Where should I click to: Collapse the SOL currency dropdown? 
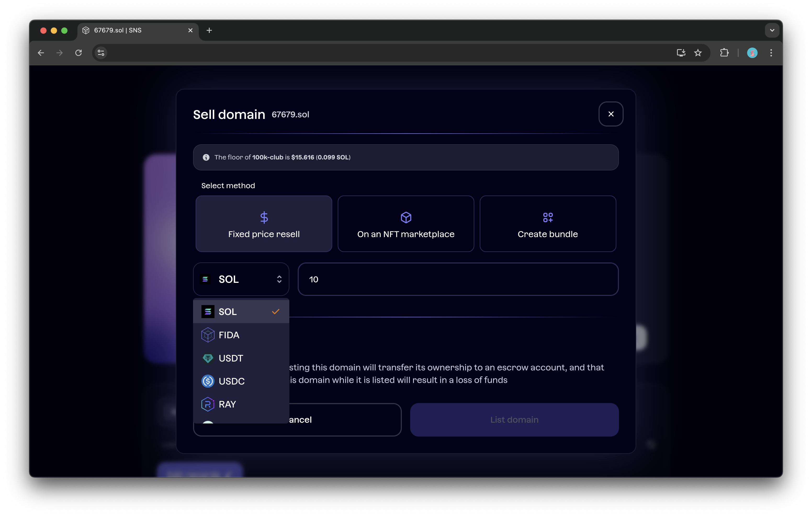click(241, 279)
